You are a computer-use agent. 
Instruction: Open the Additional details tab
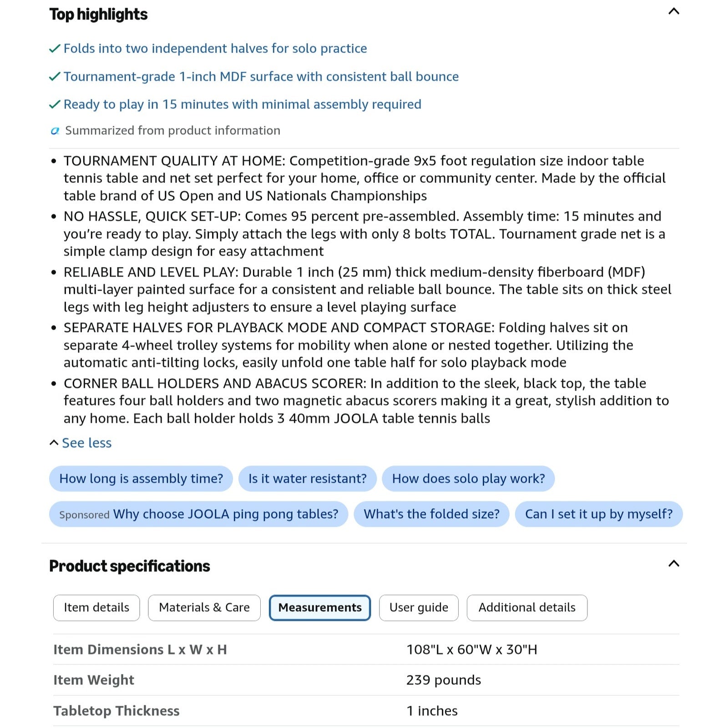pyautogui.click(x=527, y=608)
